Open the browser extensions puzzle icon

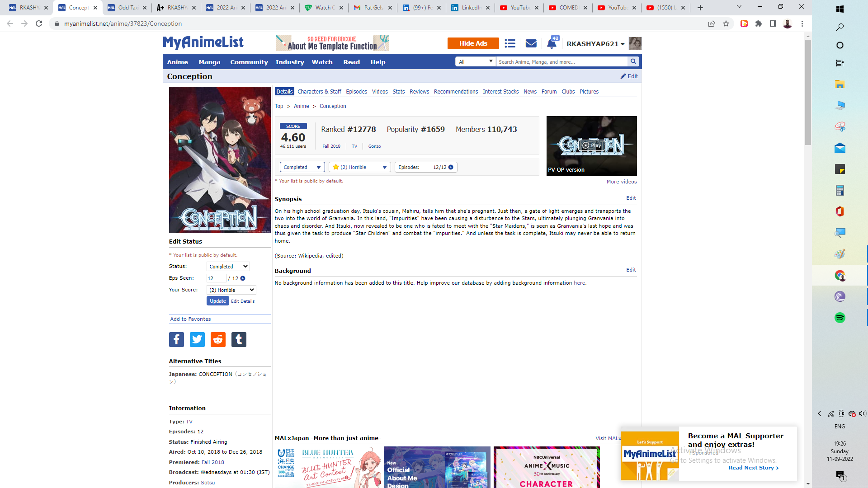759,23
